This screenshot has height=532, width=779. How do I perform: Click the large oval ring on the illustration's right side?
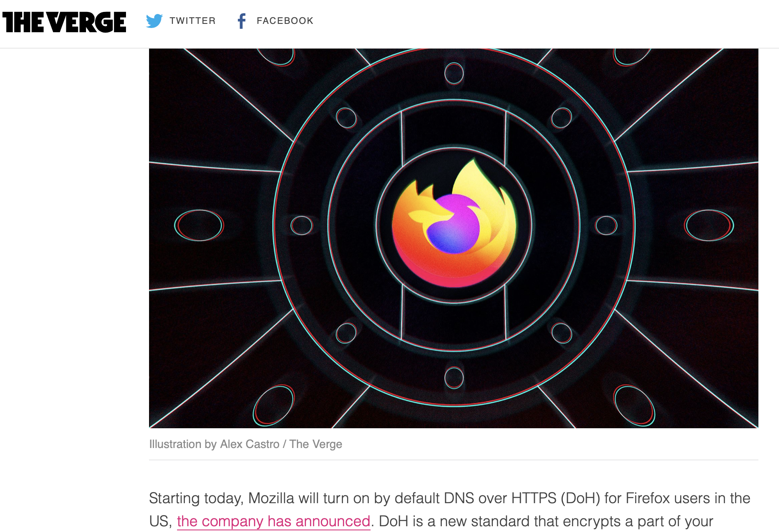(x=709, y=225)
